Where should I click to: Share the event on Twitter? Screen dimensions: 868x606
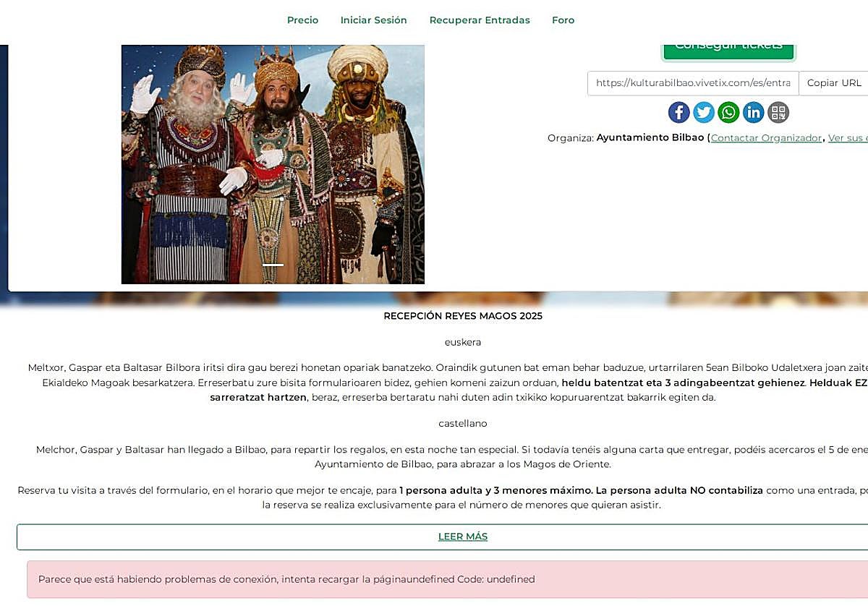pyautogui.click(x=703, y=112)
